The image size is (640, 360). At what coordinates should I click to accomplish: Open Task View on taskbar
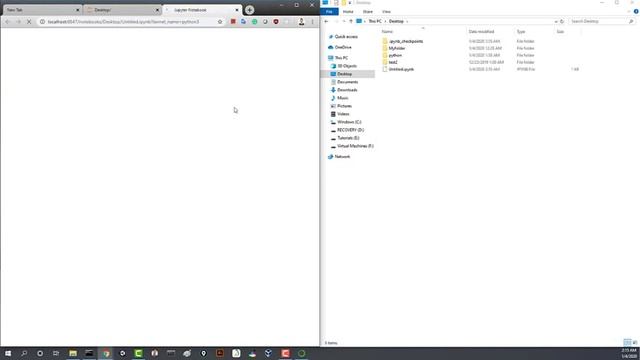point(56,353)
